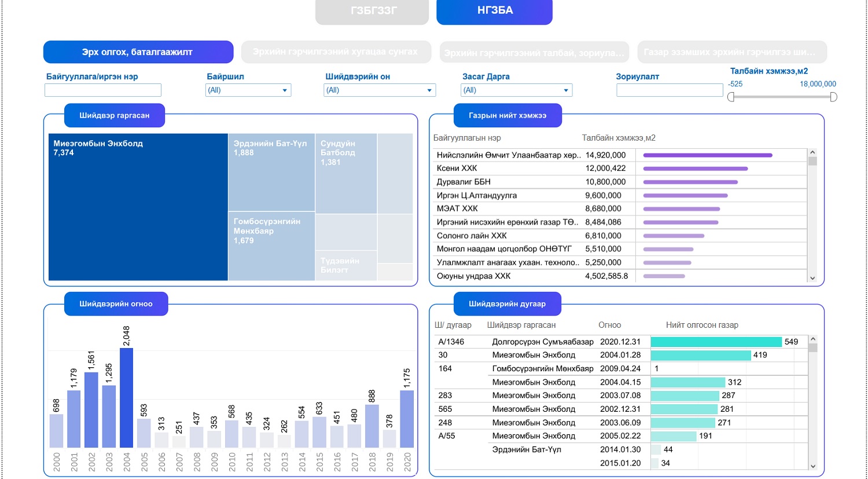Open Эрхийн гэрчилгээний хугацаа сунгах section
Image resolution: width=868 pixels, height=479 pixels.
[x=336, y=52]
